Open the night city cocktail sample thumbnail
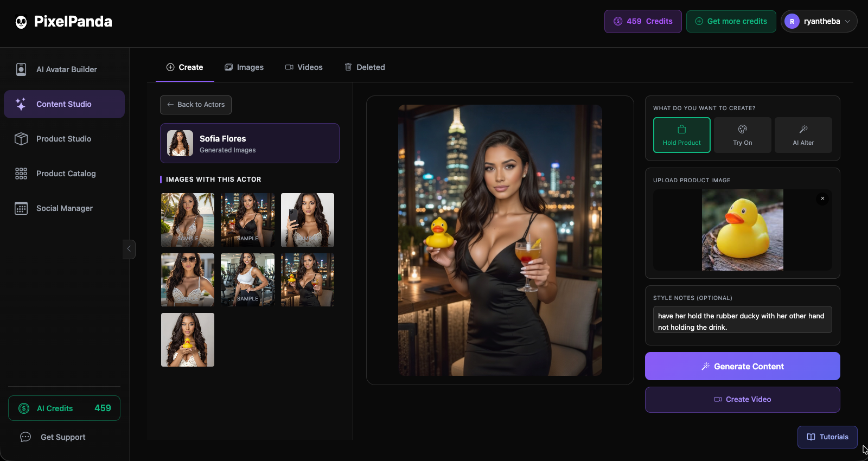Screen dimensions: 868x461 coord(247,220)
